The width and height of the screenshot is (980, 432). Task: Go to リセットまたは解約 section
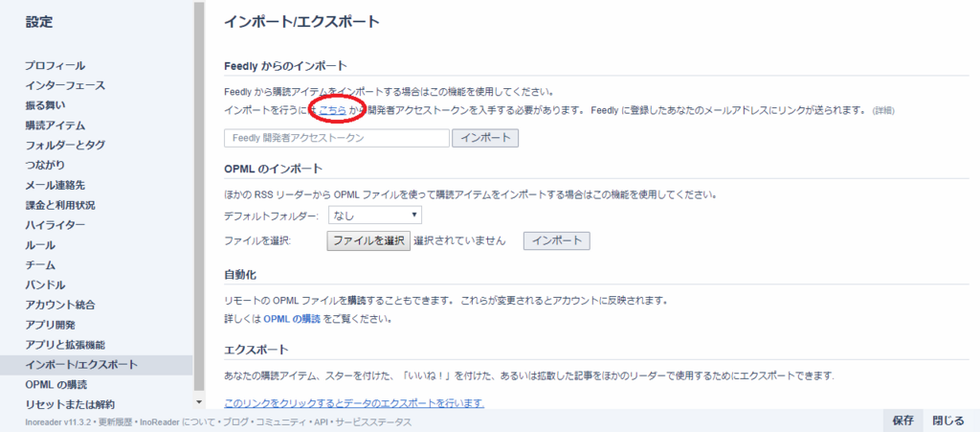click(x=70, y=404)
